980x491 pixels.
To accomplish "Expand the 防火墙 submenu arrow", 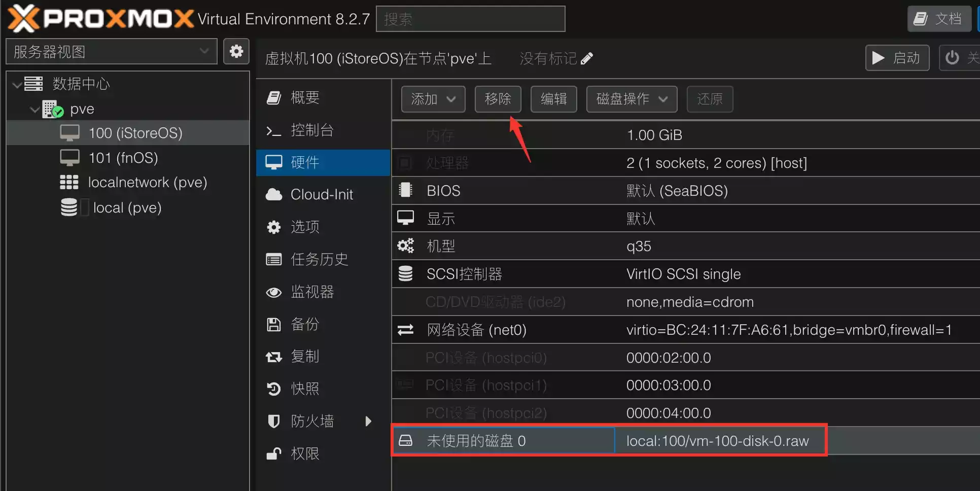I will [368, 421].
